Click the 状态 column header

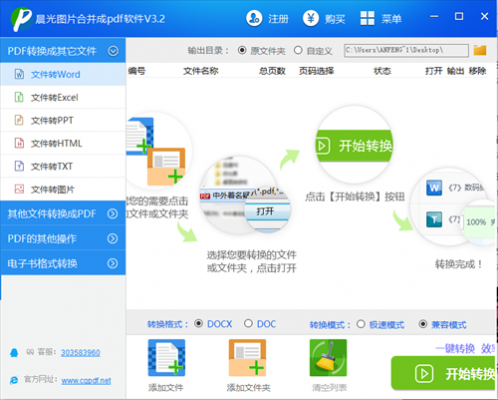382,71
